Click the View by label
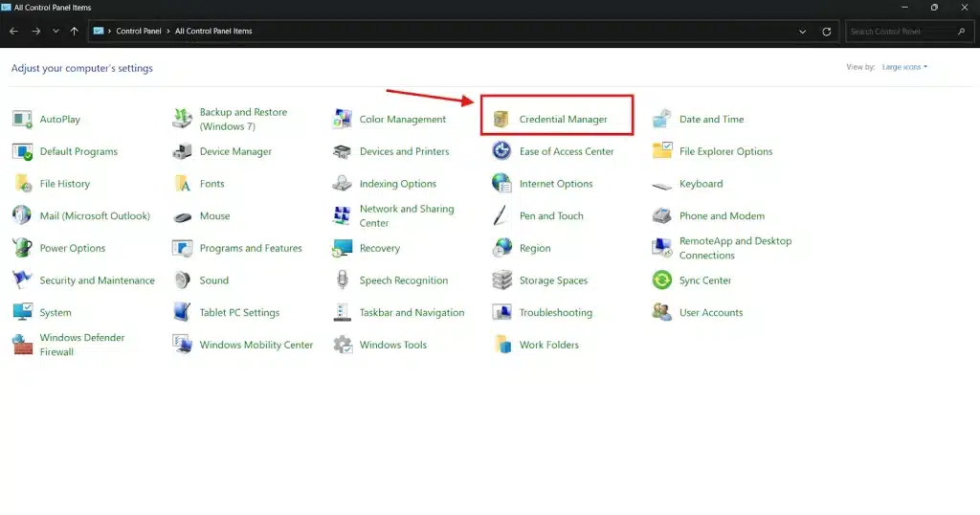 pos(860,67)
